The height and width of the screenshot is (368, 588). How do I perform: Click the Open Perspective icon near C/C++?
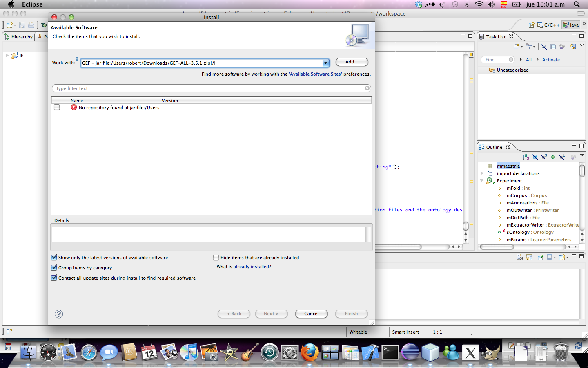(531, 25)
